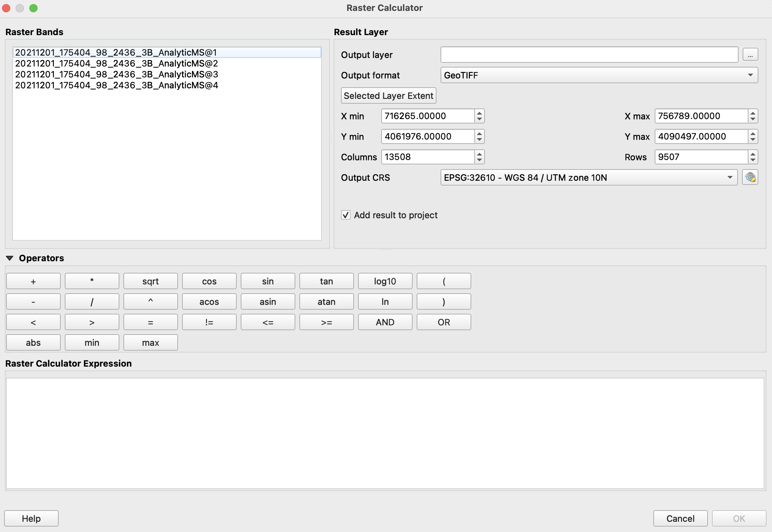Select band AnalyticMS@4 in Raster Bands
This screenshot has height=532, width=772.
tap(167, 85)
